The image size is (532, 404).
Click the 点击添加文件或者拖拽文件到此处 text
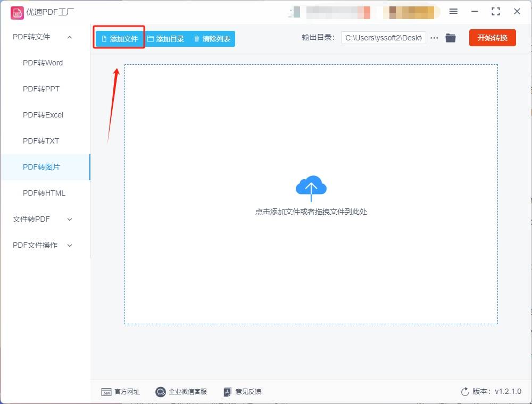pyautogui.click(x=311, y=212)
